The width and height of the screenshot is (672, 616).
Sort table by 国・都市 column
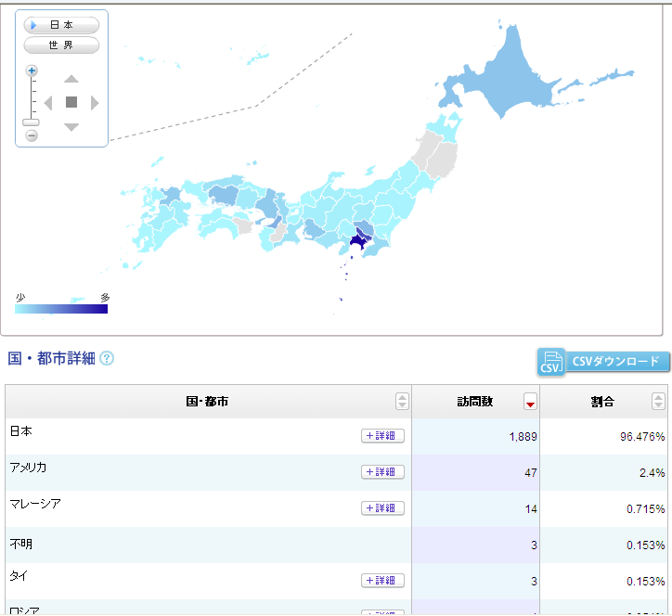[402, 402]
